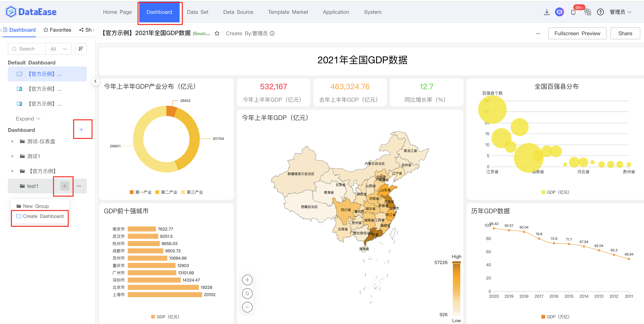Click the language switch icon

[x=587, y=12]
